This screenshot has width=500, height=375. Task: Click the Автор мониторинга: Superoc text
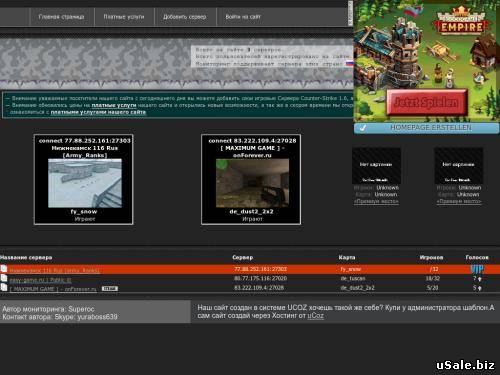[x=48, y=309]
